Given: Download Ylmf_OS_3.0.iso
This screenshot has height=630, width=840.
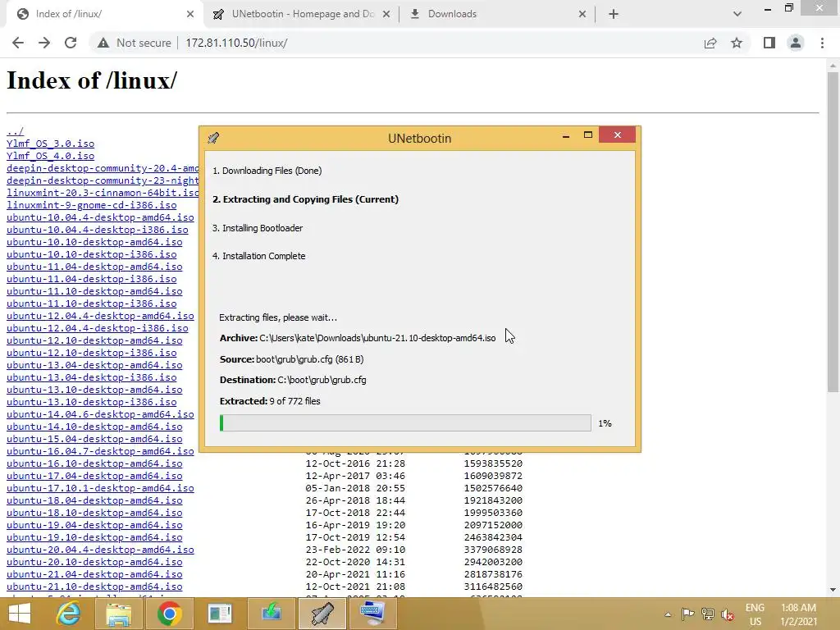Looking at the screenshot, I should 50,144.
